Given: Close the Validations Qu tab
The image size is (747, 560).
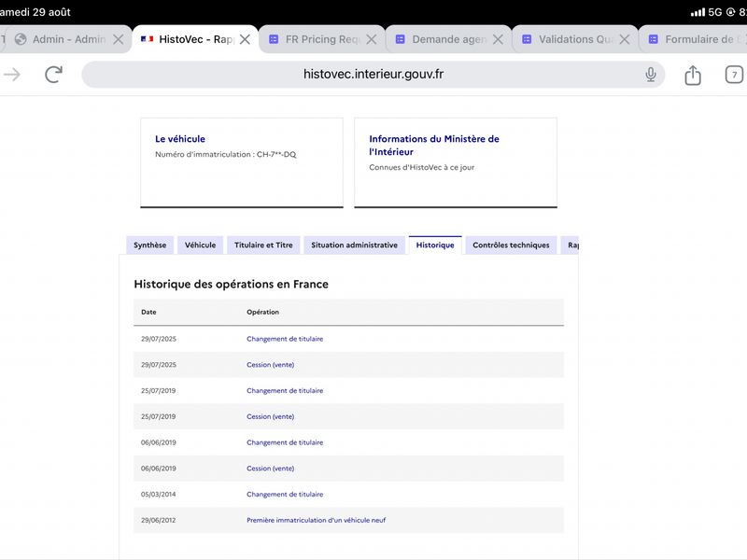Looking at the screenshot, I should pos(625,39).
